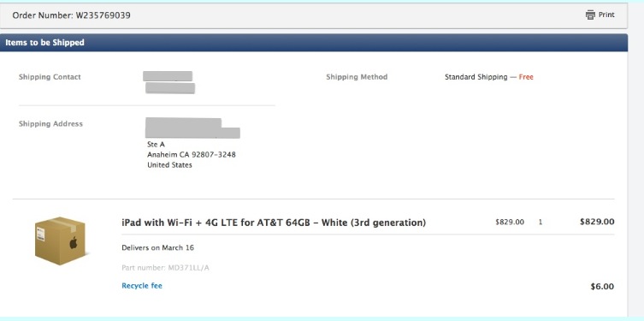Click the bold $829.00 total price

(597, 222)
